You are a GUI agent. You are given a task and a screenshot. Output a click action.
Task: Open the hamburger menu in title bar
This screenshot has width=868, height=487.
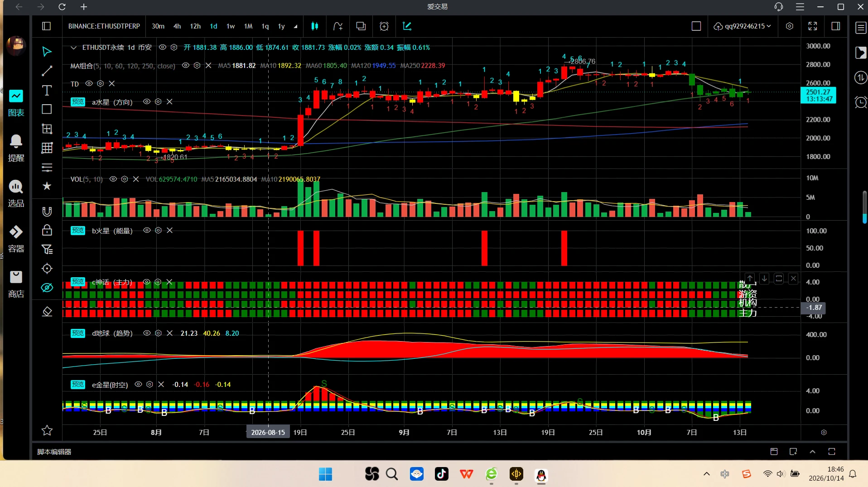800,7
